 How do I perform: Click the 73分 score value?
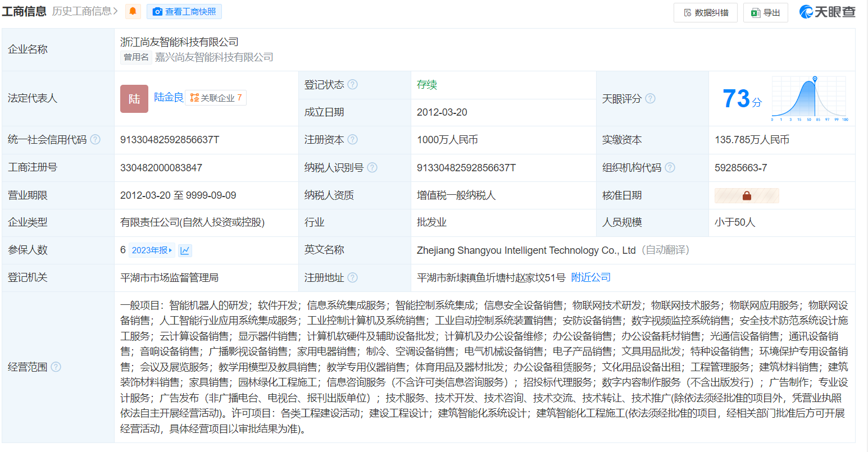pos(742,99)
